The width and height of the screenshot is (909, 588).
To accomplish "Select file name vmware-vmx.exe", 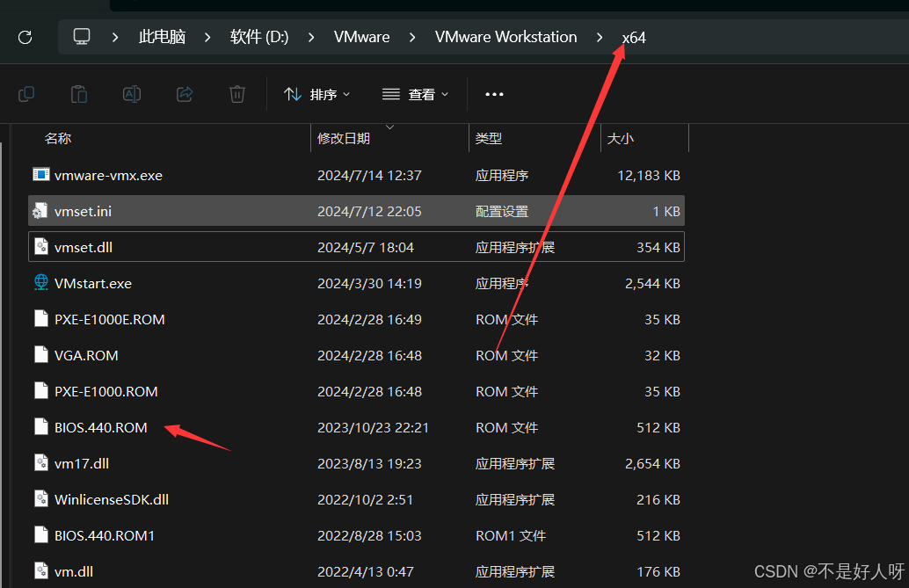I will click(108, 175).
